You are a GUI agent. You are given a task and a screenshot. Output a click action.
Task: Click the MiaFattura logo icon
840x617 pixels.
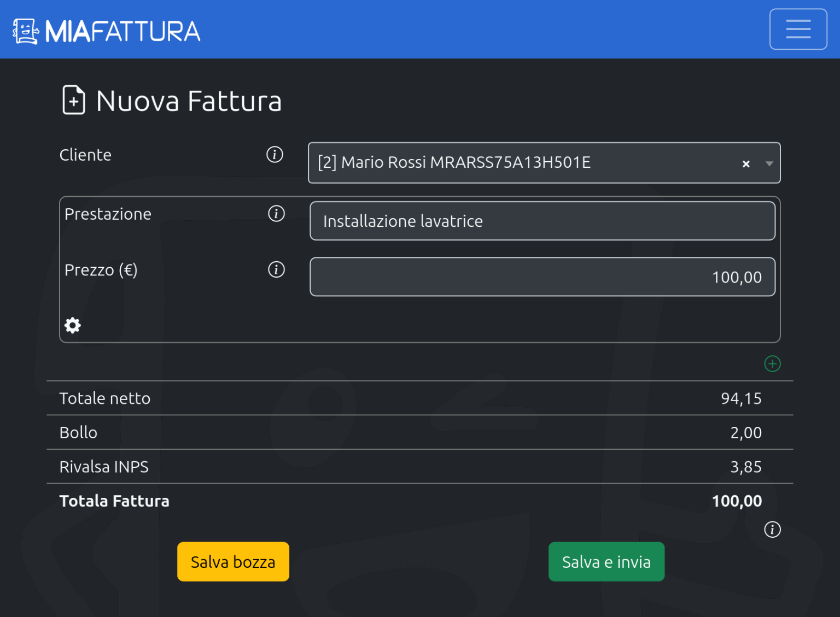[x=26, y=30]
